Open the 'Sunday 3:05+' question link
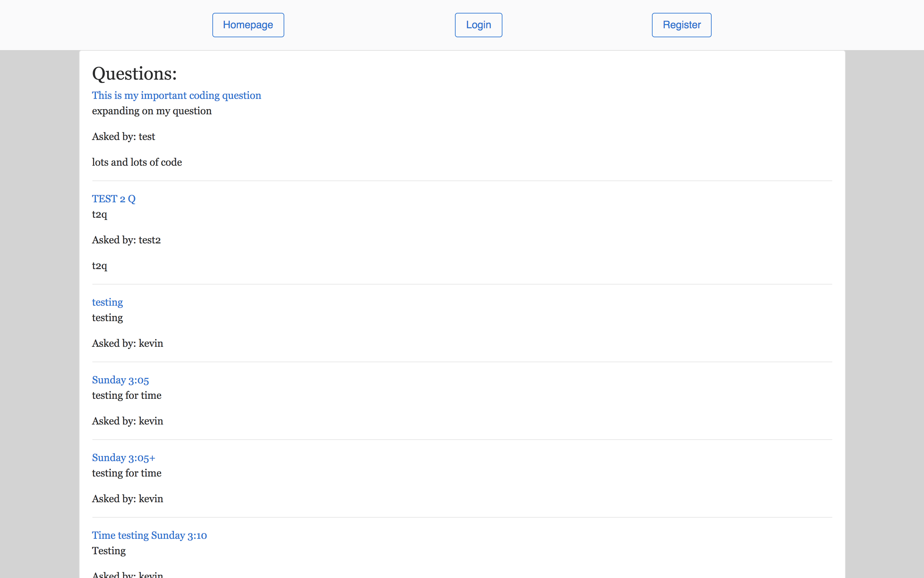 (124, 458)
